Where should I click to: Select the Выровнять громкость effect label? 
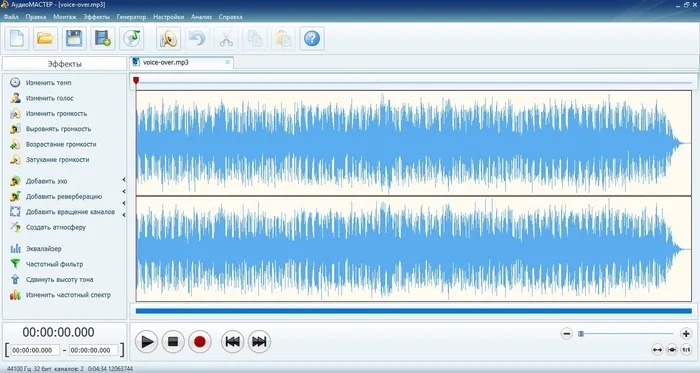coord(58,129)
